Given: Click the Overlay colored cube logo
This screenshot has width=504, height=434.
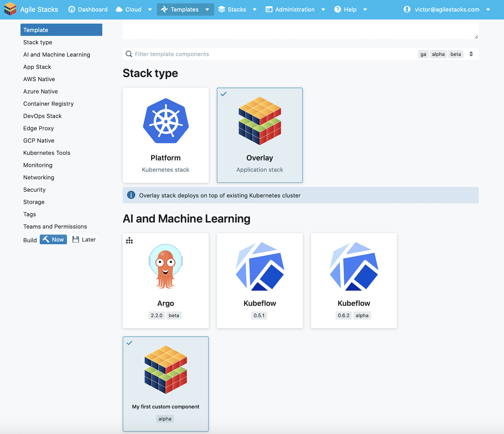Looking at the screenshot, I should pyautogui.click(x=260, y=121).
